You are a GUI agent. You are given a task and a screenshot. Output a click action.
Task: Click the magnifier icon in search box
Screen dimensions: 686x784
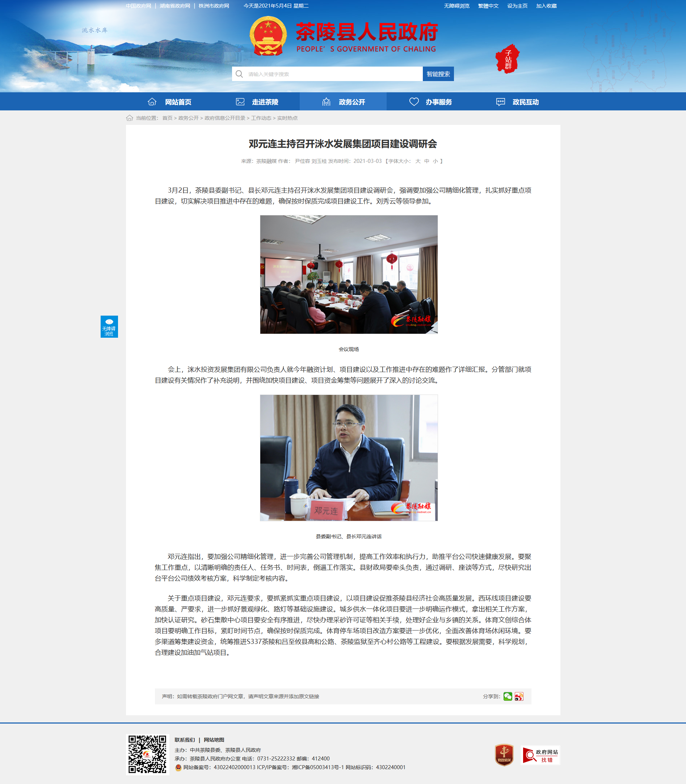coord(239,74)
